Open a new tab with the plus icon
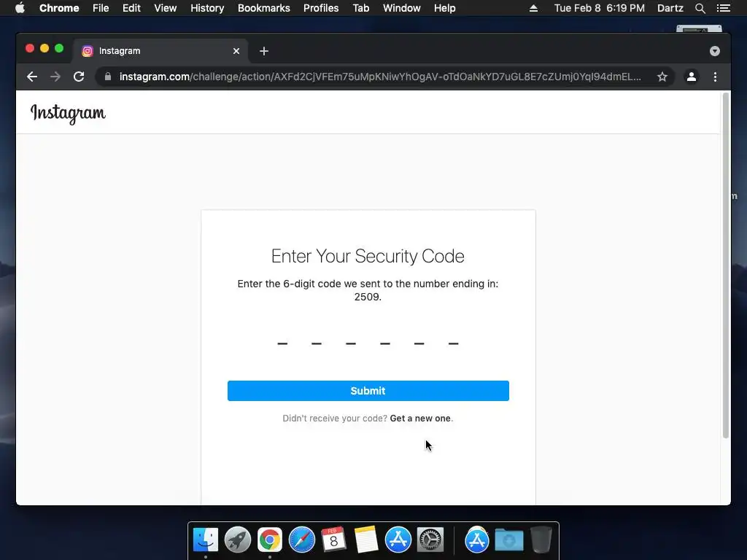 (x=264, y=51)
